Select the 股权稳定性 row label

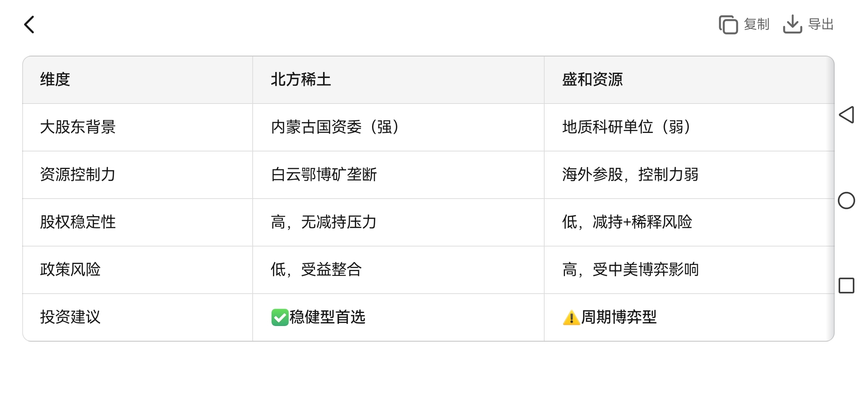pos(78,222)
